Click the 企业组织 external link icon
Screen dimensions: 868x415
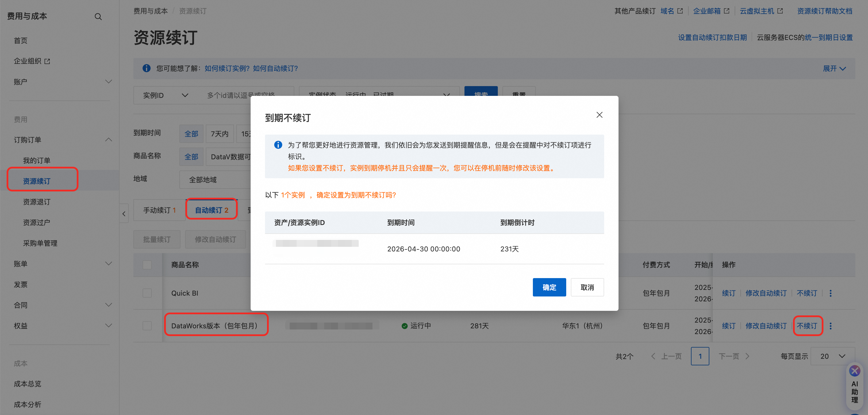point(47,61)
